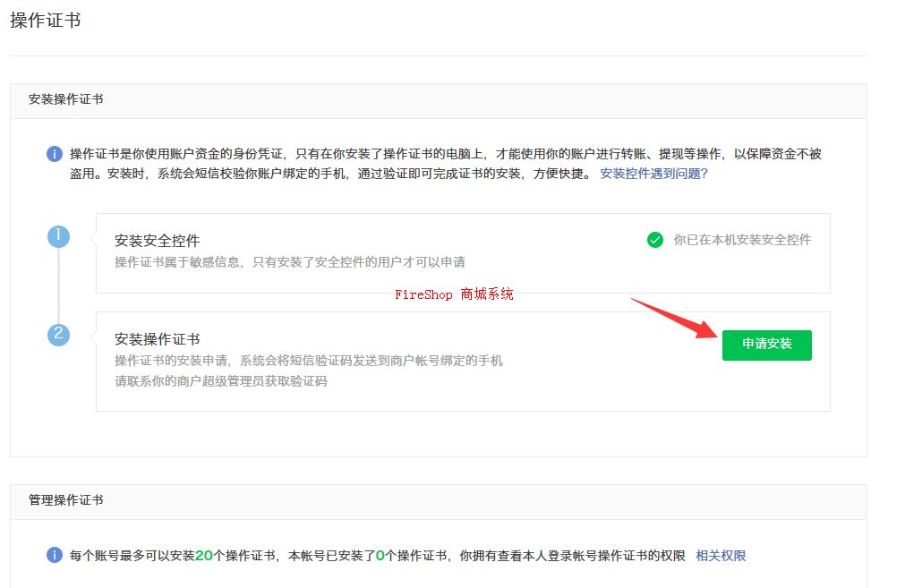Screen dimensions: 905x588
Task: Click the 安装操作证书 step two heading
Action: click(x=157, y=338)
